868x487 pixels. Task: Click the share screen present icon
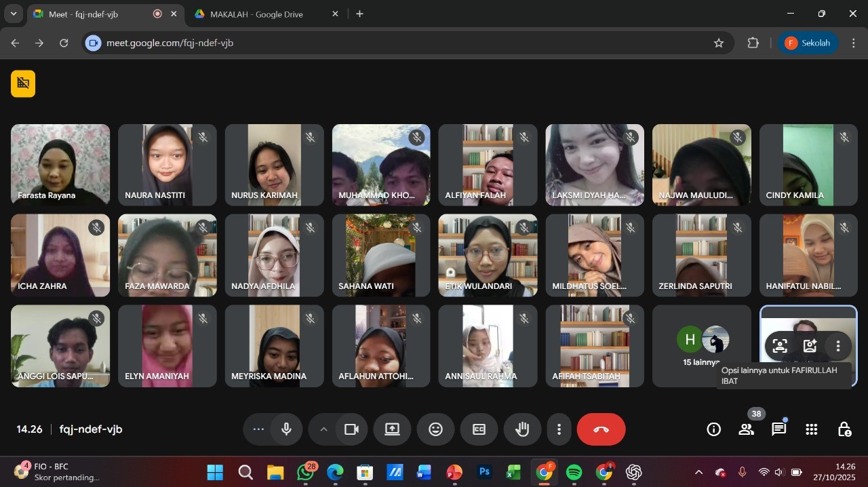(x=392, y=429)
